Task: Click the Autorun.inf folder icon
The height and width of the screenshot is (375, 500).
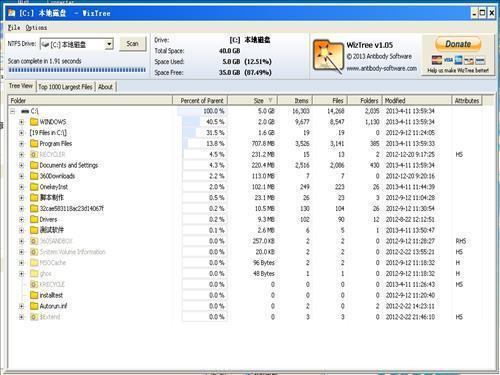Action: point(34,306)
